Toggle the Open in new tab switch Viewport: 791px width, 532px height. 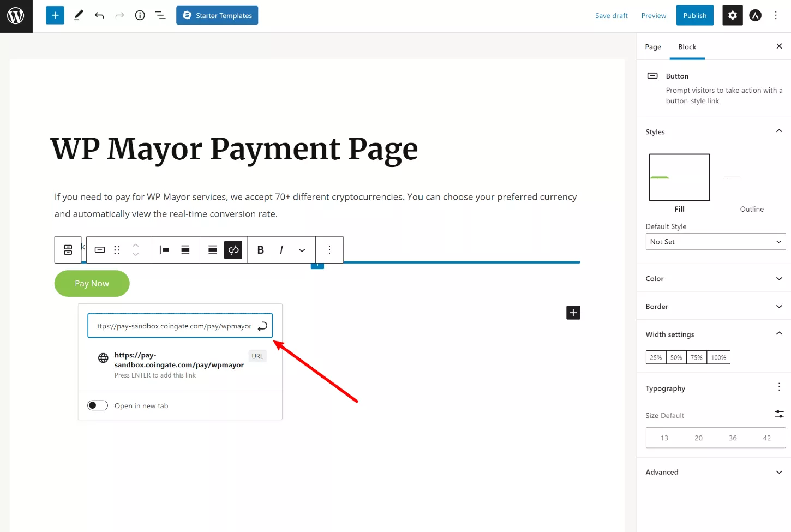click(98, 405)
